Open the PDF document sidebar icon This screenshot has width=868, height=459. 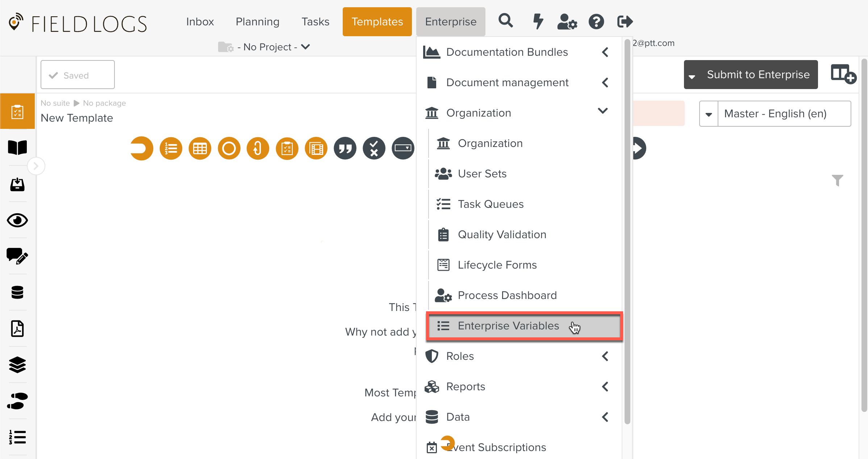17,329
